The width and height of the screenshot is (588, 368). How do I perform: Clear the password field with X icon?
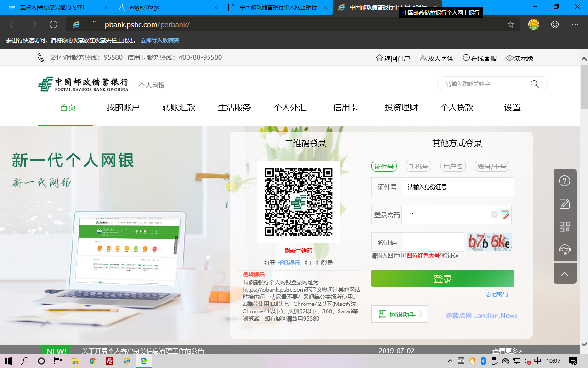[x=494, y=214]
